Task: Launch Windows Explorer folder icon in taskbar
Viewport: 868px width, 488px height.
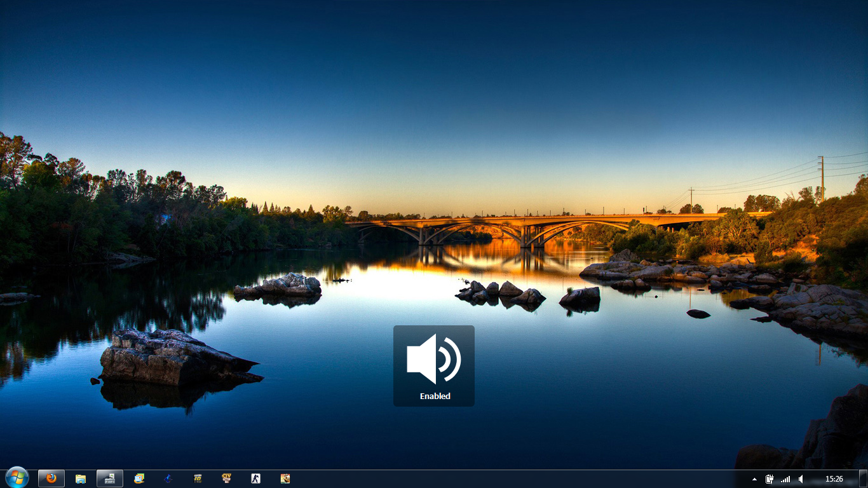Action: point(81,478)
